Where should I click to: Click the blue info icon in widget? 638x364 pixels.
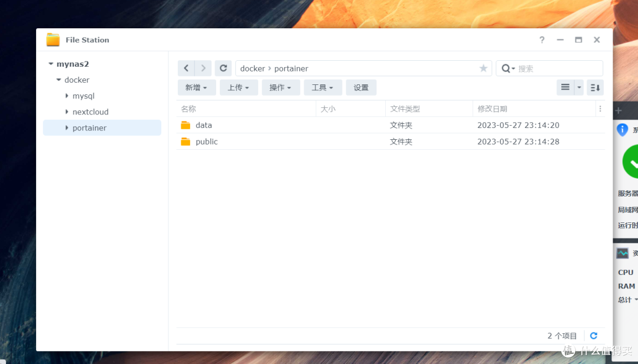[x=623, y=130]
